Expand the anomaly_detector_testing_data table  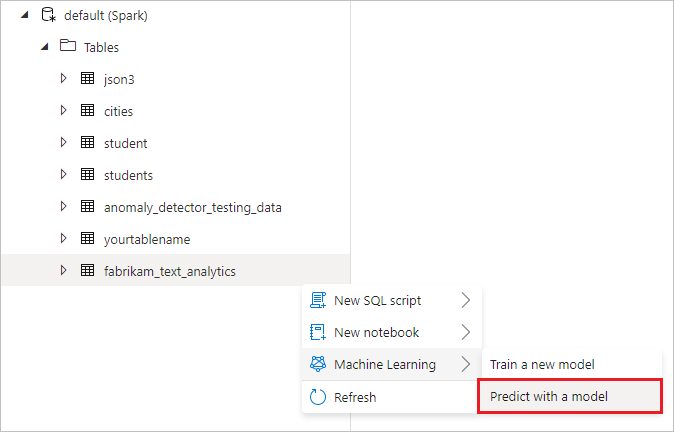click(x=63, y=207)
